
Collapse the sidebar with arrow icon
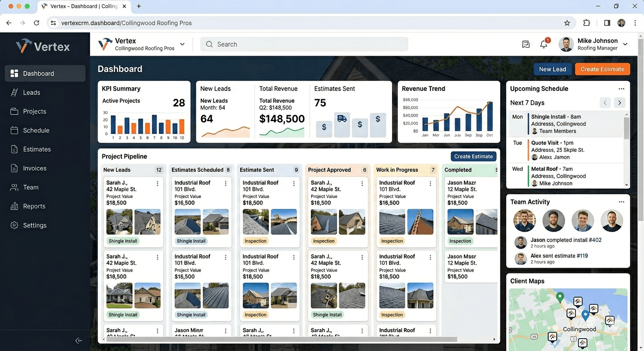pos(79,340)
